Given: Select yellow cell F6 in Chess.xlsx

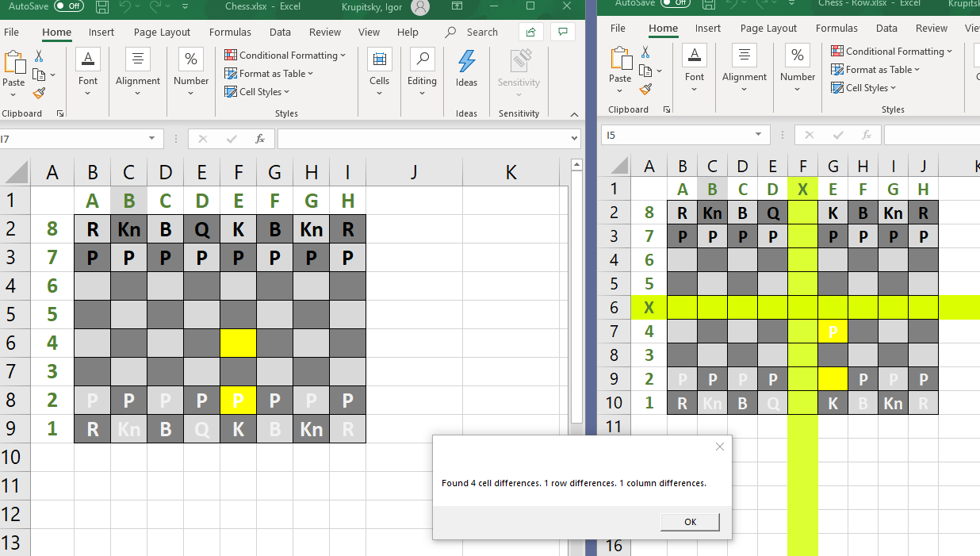Looking at the screenshot, I should (x=239, y=343).
